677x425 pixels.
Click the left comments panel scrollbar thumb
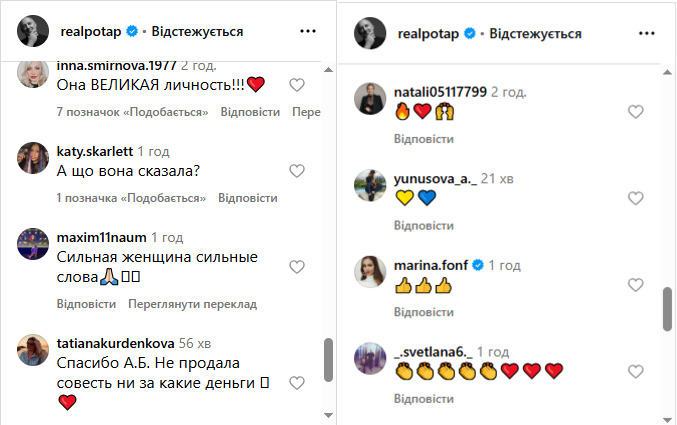coord(328,359)
